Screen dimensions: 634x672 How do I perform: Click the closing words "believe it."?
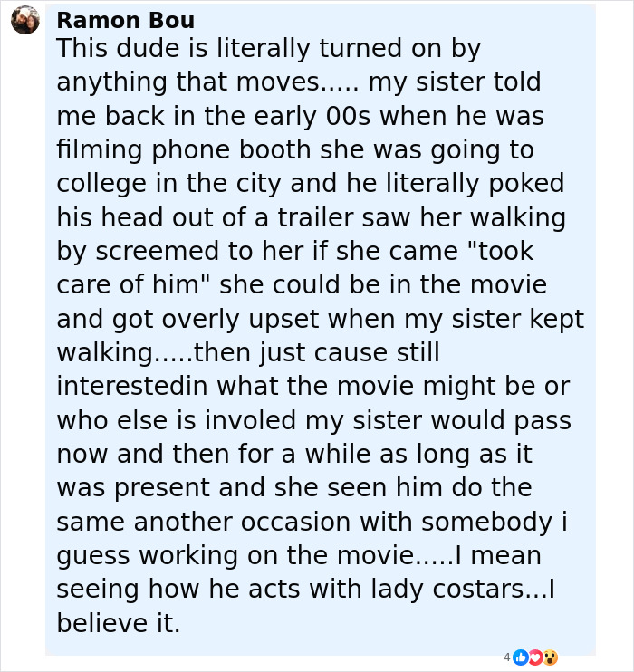click(x=119, y=623)
